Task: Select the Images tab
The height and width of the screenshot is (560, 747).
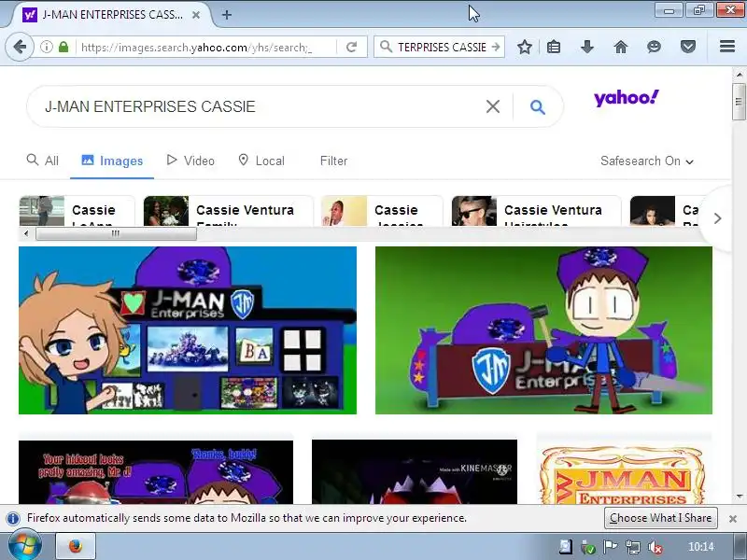Action: (x=112, y=161)
